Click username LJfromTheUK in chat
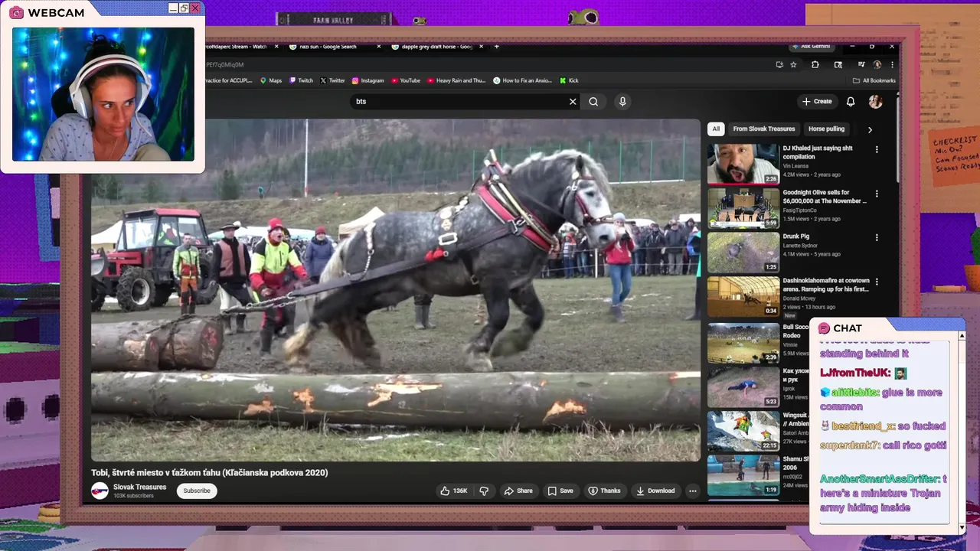980x551 pixels. [x=855, y=373]
